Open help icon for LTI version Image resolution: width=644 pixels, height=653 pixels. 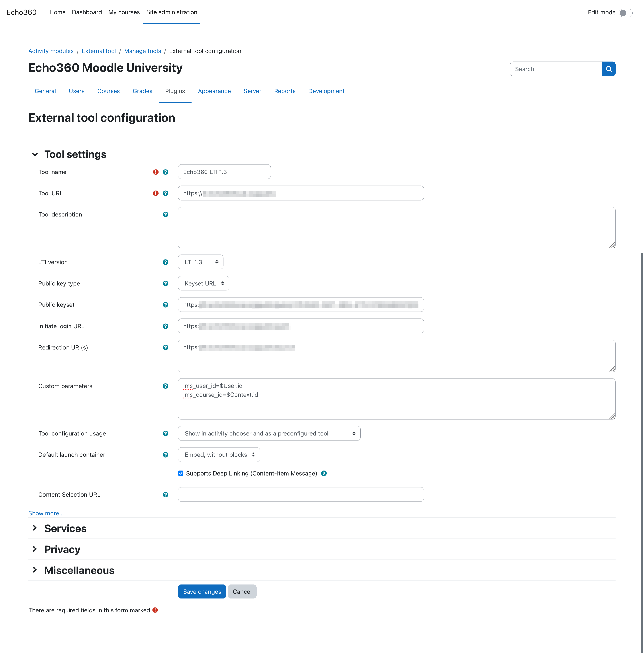165,262
